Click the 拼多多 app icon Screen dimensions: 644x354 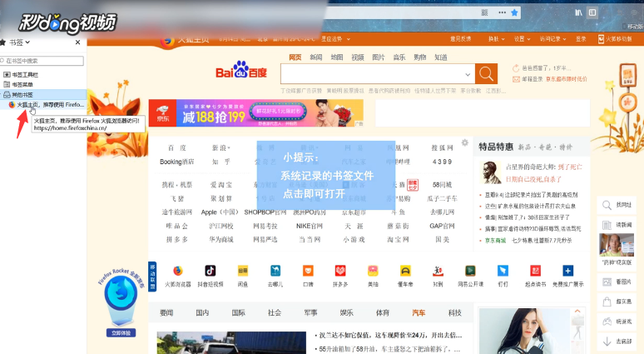pyautogui.click(x=340, y=271)
